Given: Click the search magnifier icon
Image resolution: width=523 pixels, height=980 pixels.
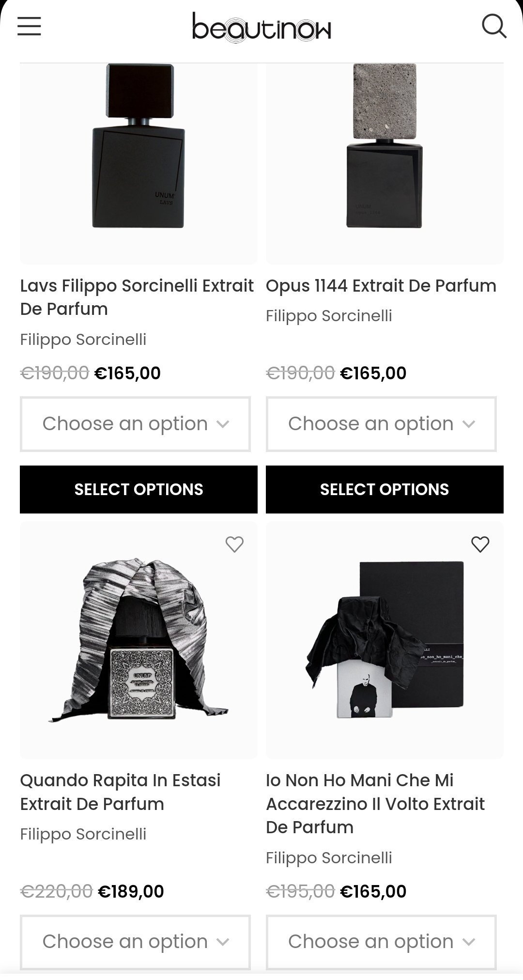Looking at the screenshot, I should [x=493, y=26].
